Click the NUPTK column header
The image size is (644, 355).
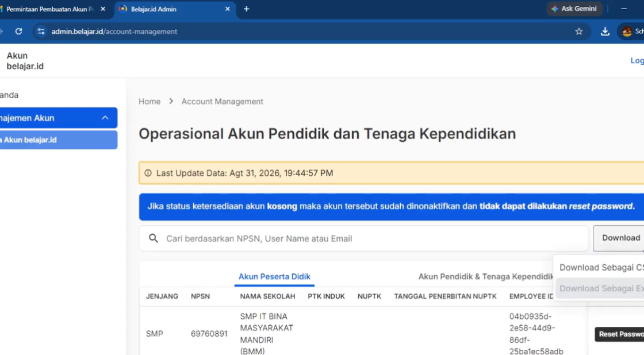pyautogui.click(x=369, y=296)
